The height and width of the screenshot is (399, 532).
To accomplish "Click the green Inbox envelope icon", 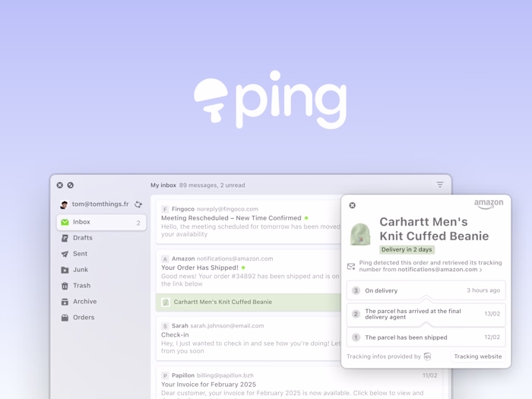I will pyautogui.click(x=65, y=222).
